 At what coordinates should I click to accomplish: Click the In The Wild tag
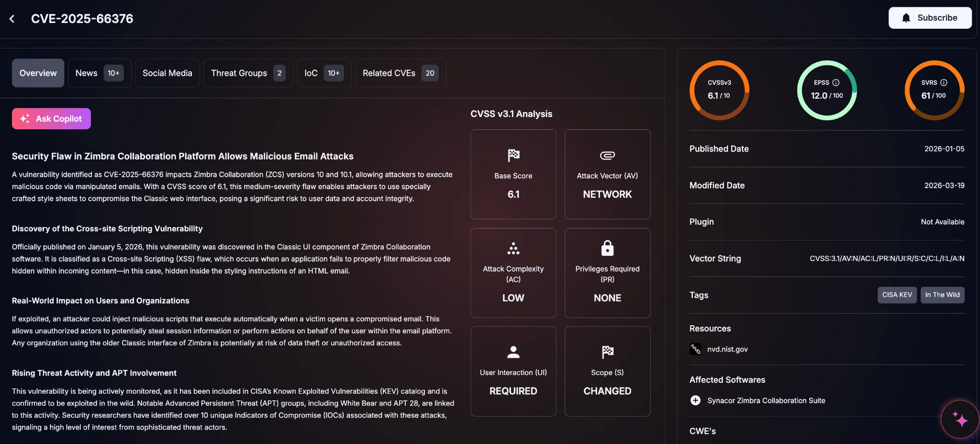pos(942,295)
